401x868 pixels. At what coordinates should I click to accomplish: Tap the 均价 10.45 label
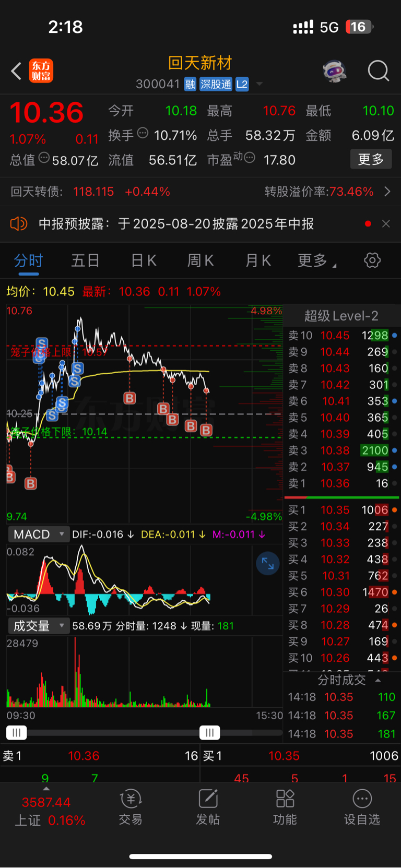[x=40, y=291]
